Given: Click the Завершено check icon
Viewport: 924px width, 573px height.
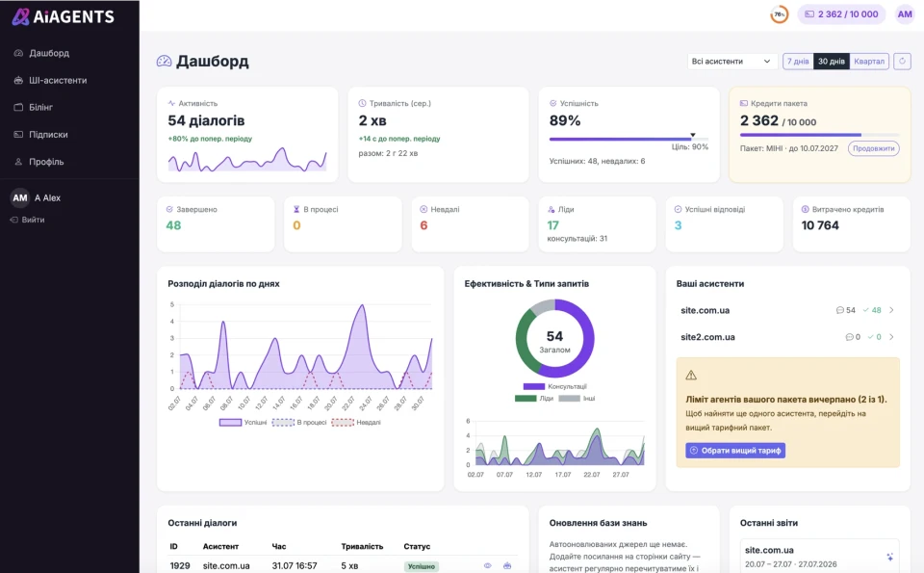Looking at the screenshot, I should (x=169, y=209).
